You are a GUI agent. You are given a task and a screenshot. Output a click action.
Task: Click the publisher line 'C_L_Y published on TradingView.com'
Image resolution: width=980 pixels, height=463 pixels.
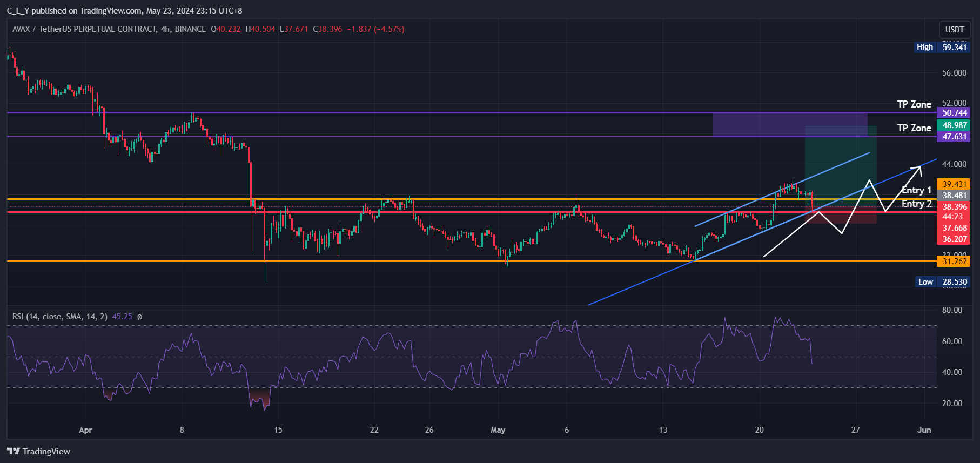click(74, 11)
